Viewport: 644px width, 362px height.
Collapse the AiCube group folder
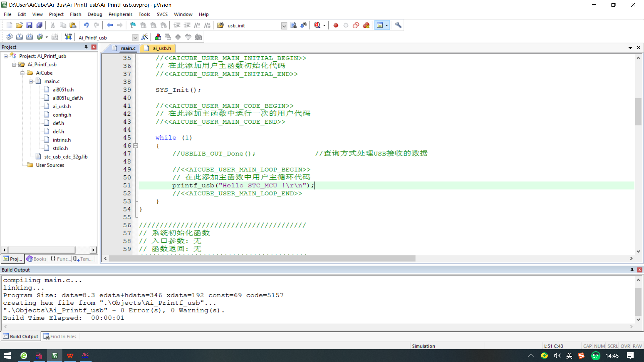coord(22,73)
